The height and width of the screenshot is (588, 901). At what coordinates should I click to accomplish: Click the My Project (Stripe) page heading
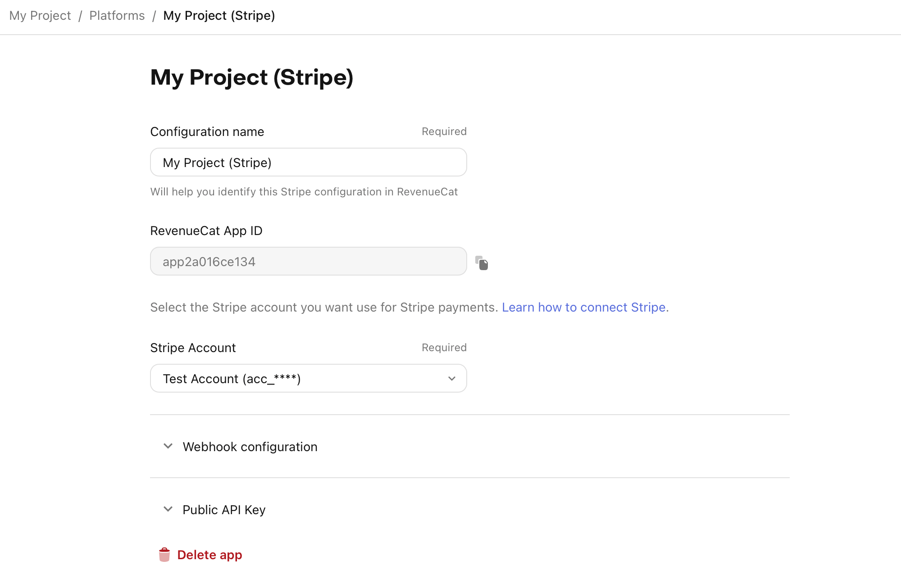pos(251,77)
